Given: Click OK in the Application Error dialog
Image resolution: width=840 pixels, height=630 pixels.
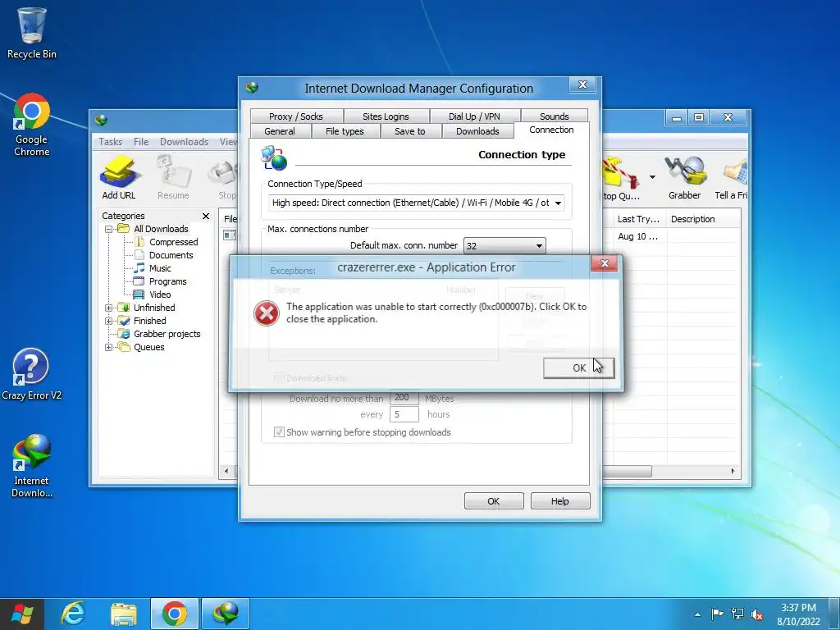Looking at the screenshot, I should pyautogui.click(x=578, y=368).
